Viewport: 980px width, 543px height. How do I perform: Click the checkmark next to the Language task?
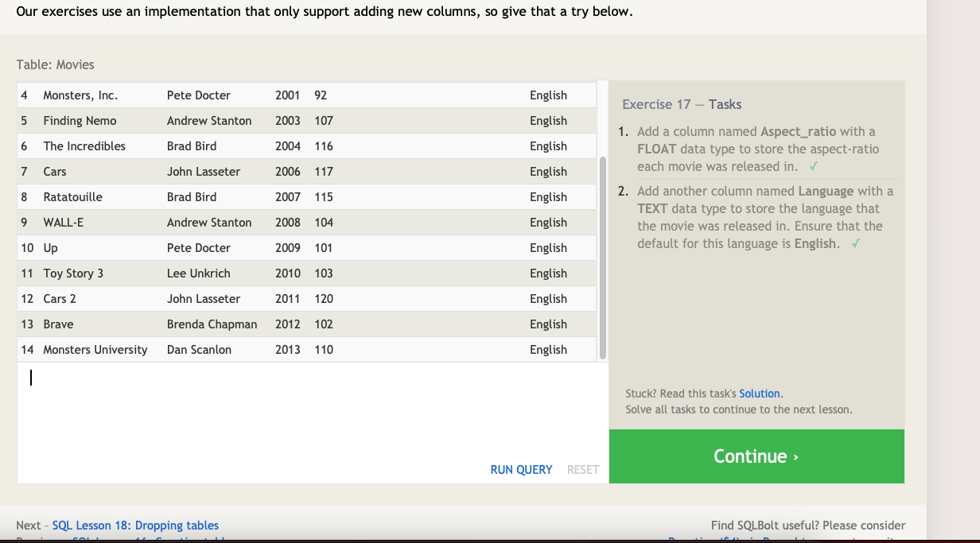(x=855, y=243)
